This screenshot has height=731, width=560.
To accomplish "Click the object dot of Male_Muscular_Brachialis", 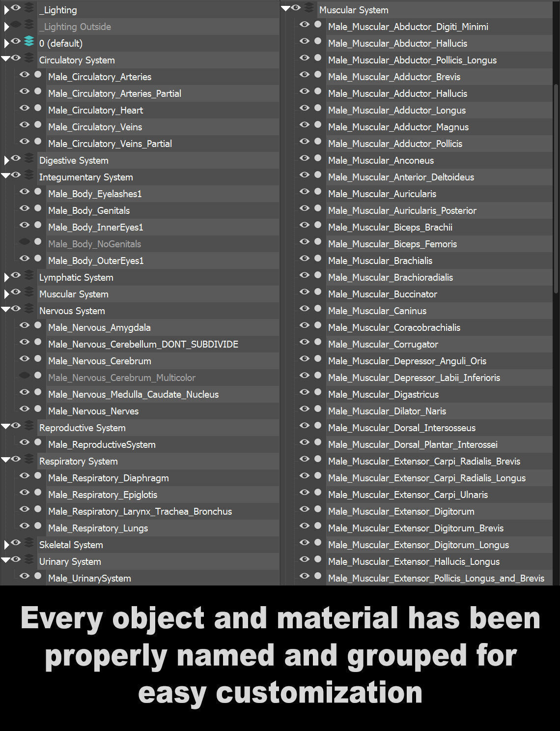I will [x=318, y=259].
